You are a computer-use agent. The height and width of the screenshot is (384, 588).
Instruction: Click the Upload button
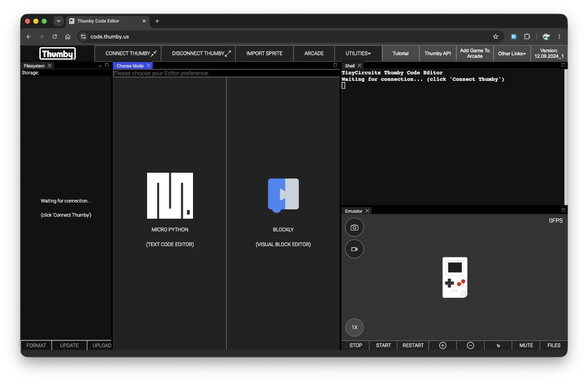[100, 345]
